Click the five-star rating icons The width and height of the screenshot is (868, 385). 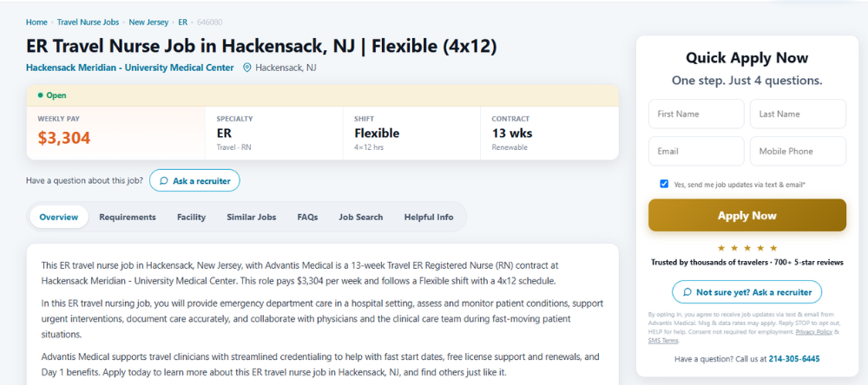[747, 248]
